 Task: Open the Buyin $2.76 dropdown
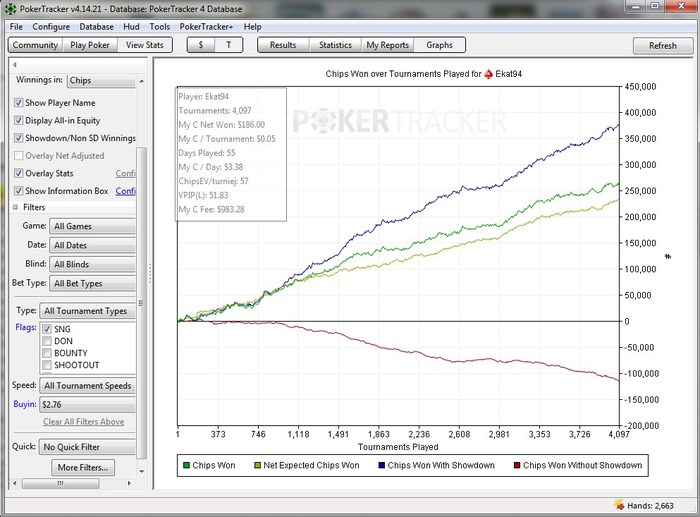tap(88, 404)
